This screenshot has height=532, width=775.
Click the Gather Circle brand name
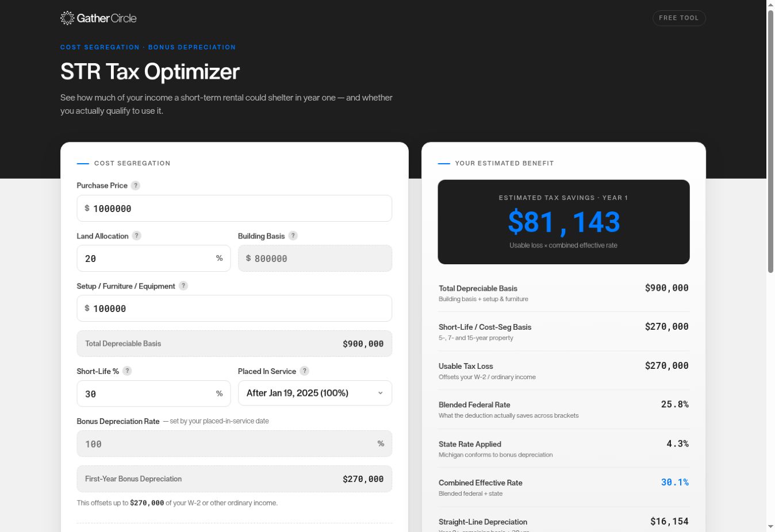coord(107,18)
